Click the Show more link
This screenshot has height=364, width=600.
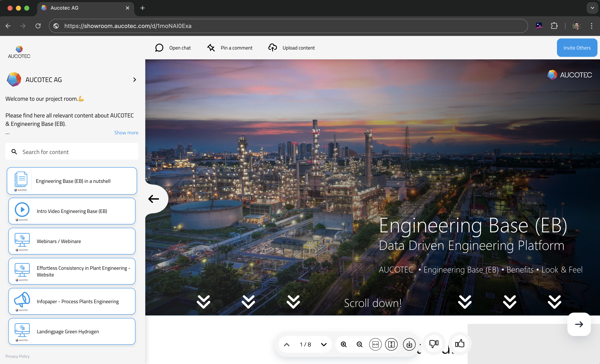click(x=126, y=133)
